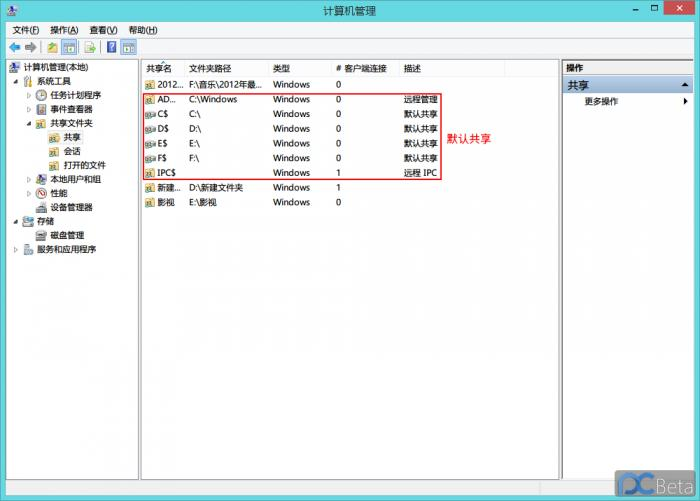Collapse the 共享文件夹 node arrow
This screenshot has width=700, height=501.
29,123
